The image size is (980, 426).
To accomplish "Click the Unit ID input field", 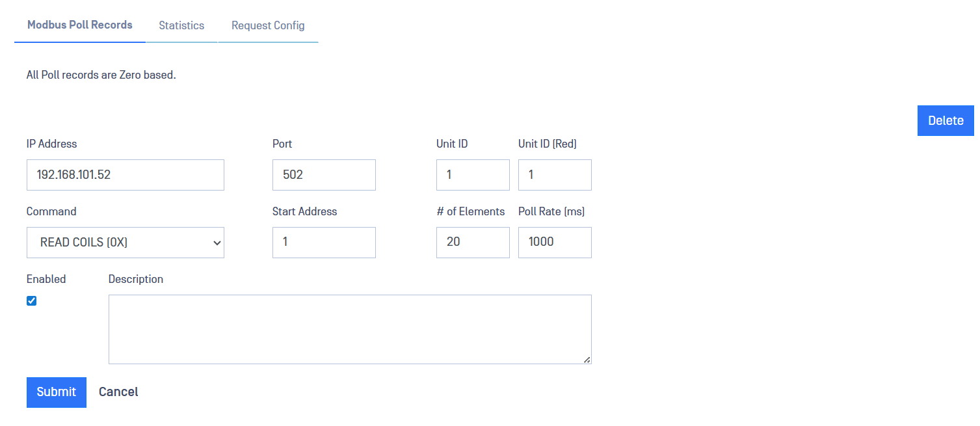I will (x=473, y=175).
